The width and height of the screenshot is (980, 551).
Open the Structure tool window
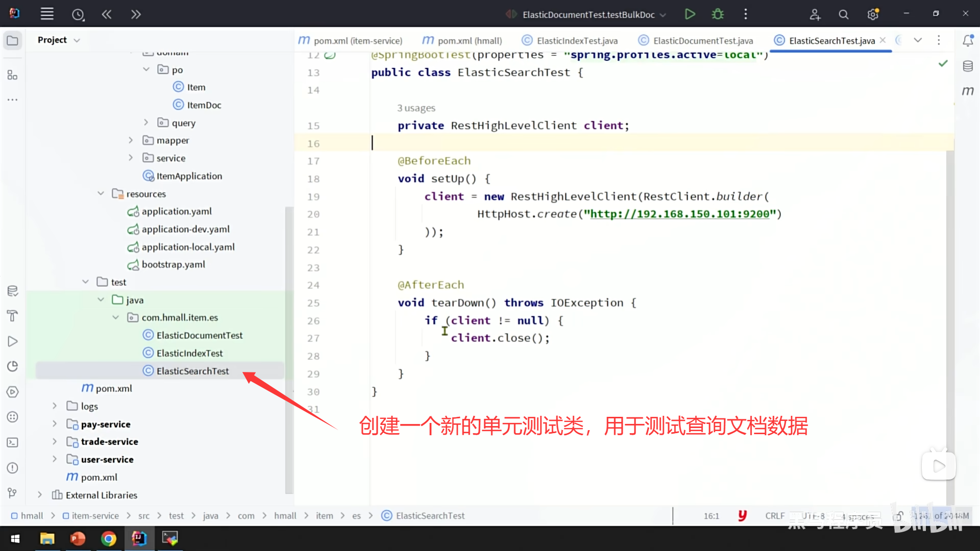[13, 76]
